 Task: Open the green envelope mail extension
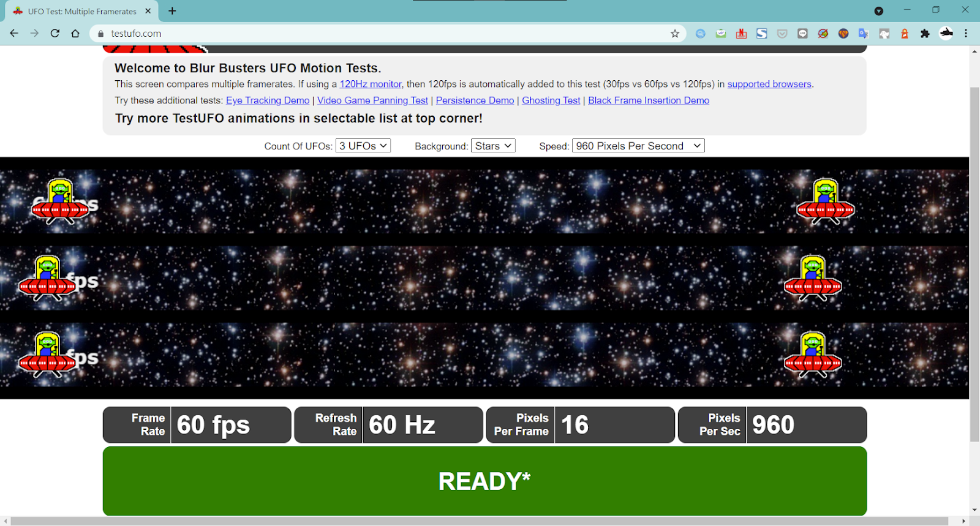point(721,34)
